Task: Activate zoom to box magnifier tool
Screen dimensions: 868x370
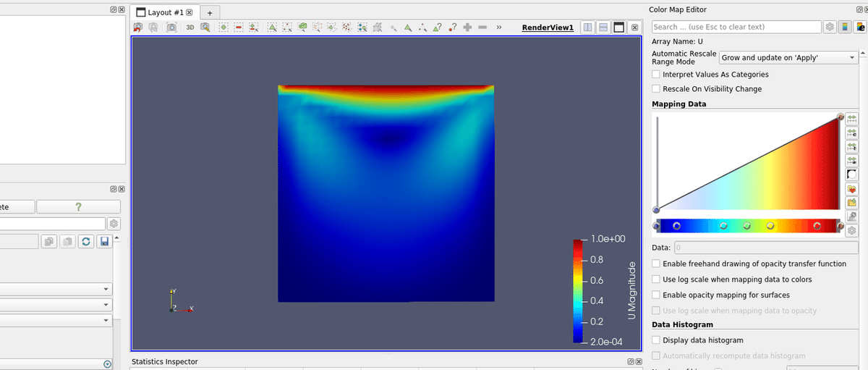Action: pos(205,27)
